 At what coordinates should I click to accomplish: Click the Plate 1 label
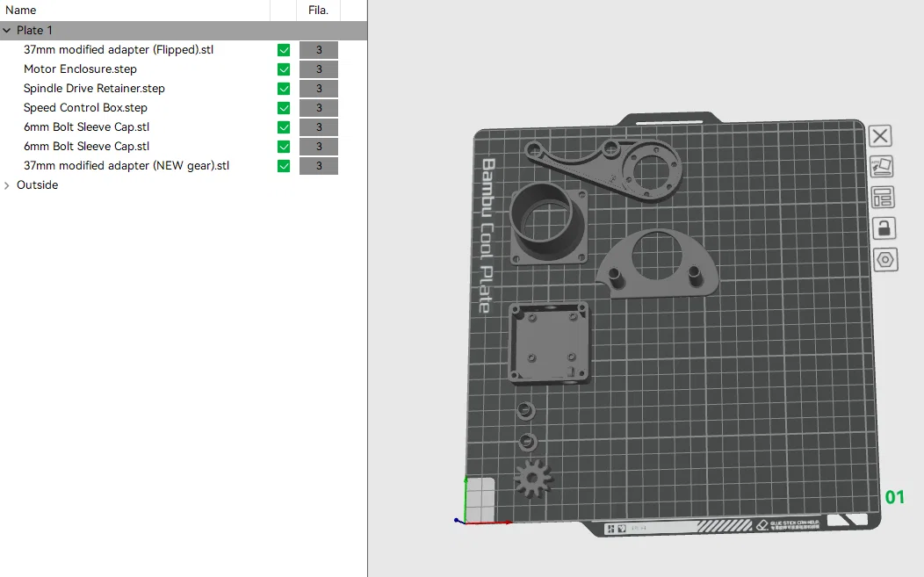[x=34, y=30]
